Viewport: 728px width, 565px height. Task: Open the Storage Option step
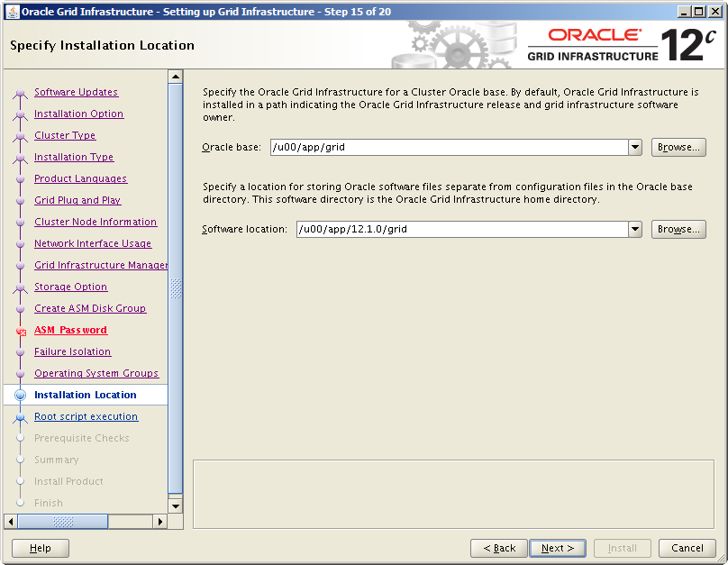[x=70, y=287]
